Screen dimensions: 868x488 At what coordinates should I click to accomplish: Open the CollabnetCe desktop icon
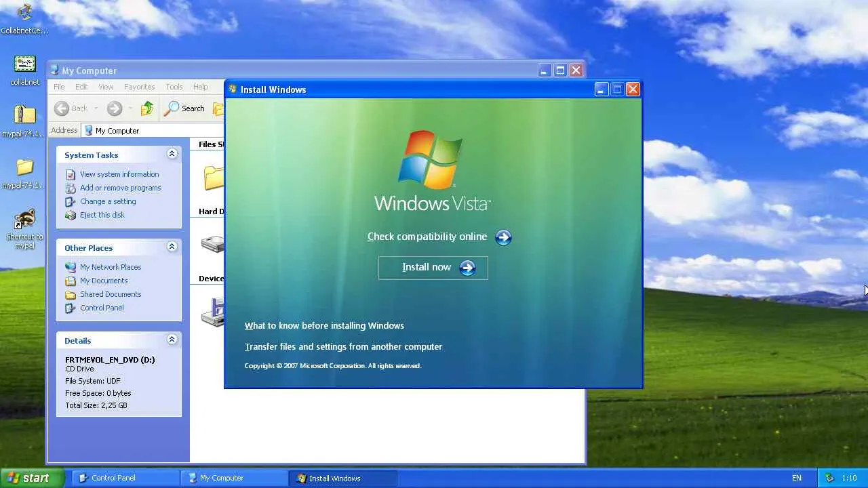[24, 19]
